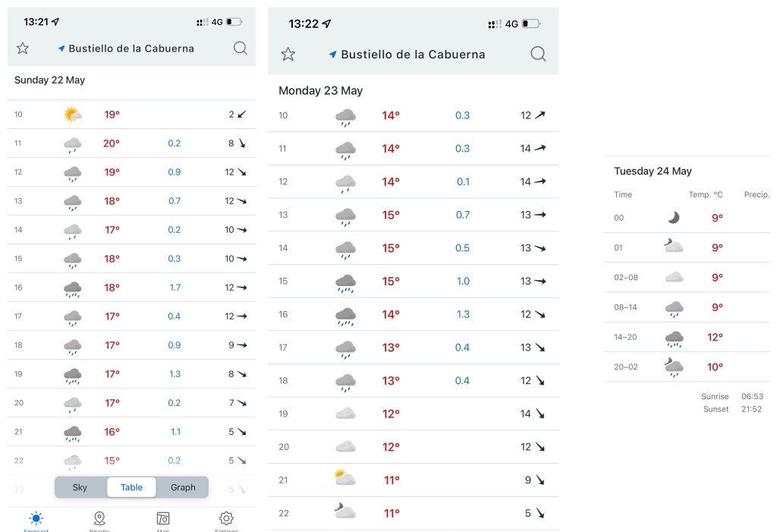Select the Tuesday 20–02 forecast row
The image size is (777, 532).
click(687, 367)
